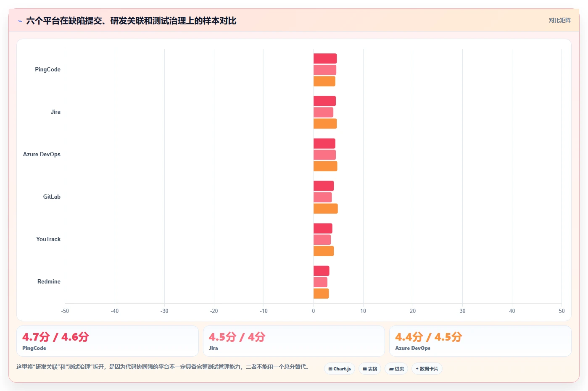588x391 pixels.
Task: Click the -50 x-axis tick label
Action: pyautogui.click(x=65, y=311)
